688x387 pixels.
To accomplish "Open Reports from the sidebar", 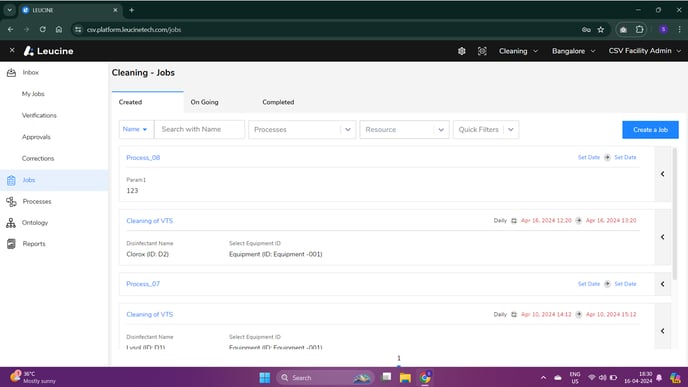I will pyautogui.click(x=34, y=244).
